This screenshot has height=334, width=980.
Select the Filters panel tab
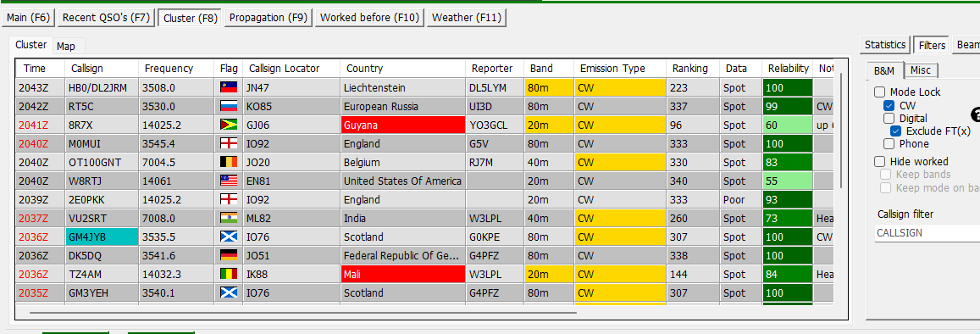[x=931, y=46]
